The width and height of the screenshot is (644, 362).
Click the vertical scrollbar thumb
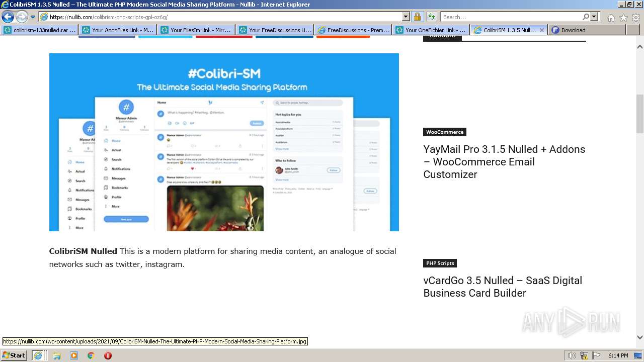click(x=640, y=114)
